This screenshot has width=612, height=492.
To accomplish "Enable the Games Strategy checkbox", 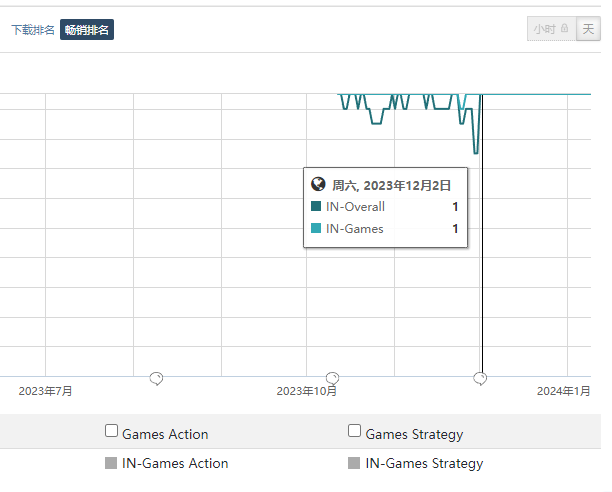I will point(354,431).
